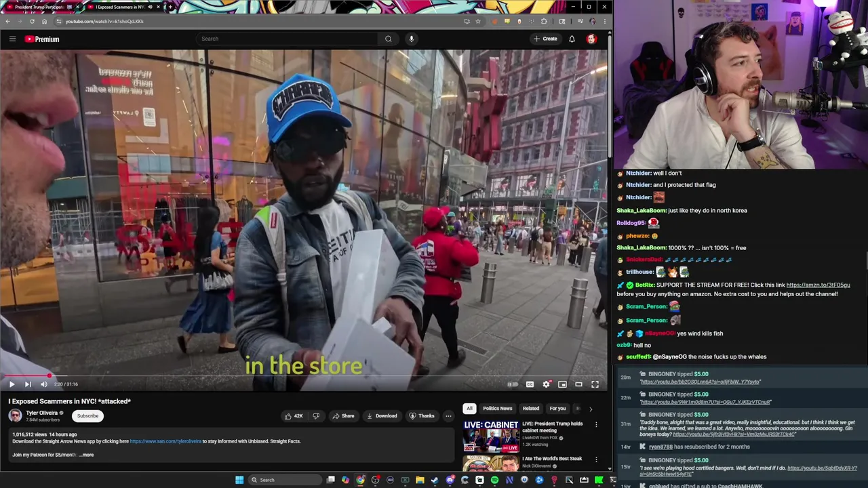Like the video (42K)
Image resolution: width=868 pixels, height=488 pixels.
click(x=294, y=416)
